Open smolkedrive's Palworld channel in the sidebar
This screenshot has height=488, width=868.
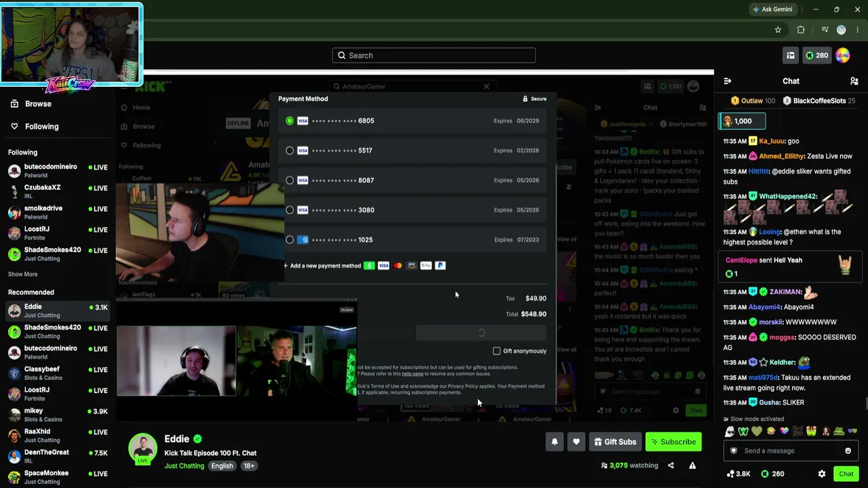(58, 212)
